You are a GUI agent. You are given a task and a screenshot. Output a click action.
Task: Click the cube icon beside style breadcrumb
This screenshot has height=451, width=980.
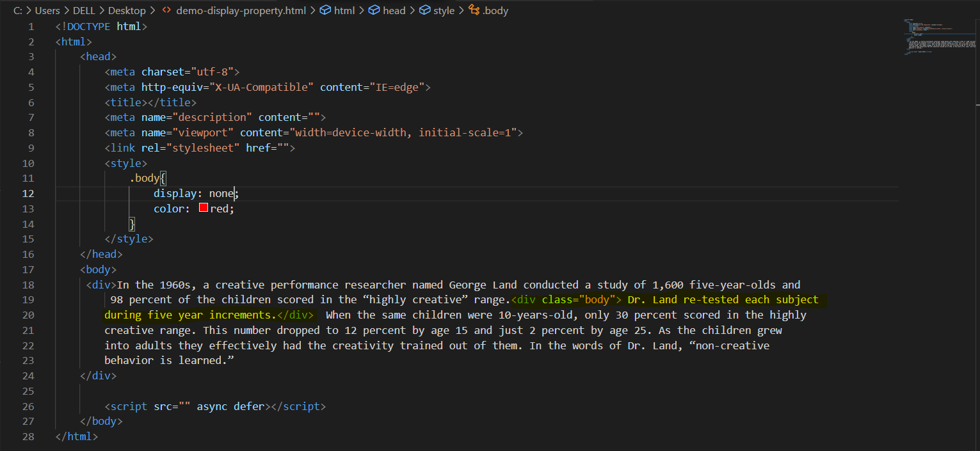click(424, 10)
